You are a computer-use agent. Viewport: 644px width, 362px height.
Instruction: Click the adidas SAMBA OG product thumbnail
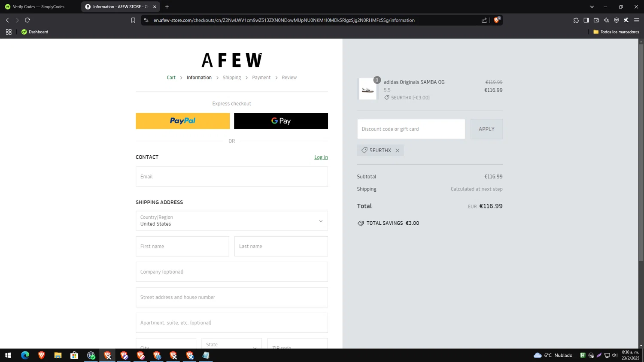pos(368,89)
